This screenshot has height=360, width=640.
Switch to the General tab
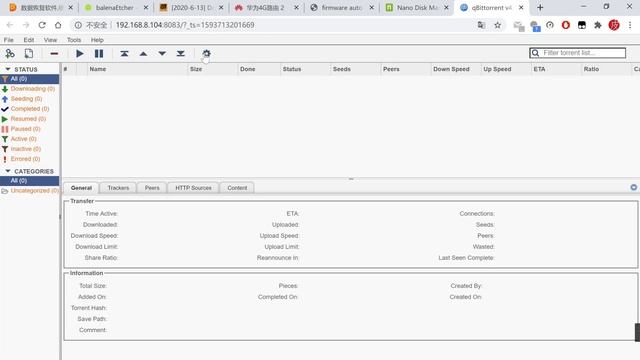pyautogui.click(x=81, y=188)
